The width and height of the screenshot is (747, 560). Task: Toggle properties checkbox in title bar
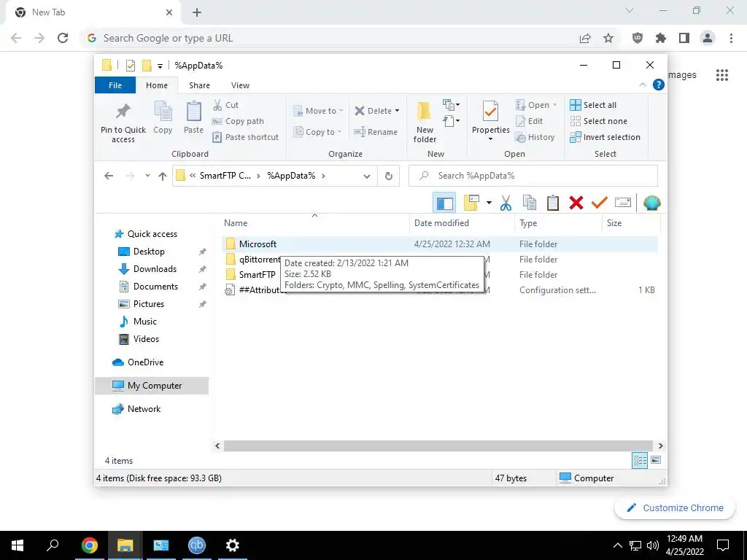click(x=131, y=66)
